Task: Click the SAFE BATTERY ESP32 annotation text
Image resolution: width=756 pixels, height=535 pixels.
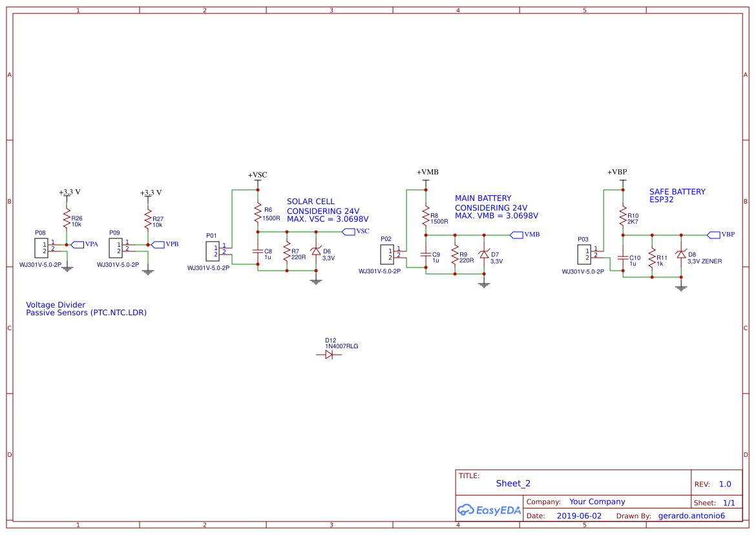Action: click(677, 196)
